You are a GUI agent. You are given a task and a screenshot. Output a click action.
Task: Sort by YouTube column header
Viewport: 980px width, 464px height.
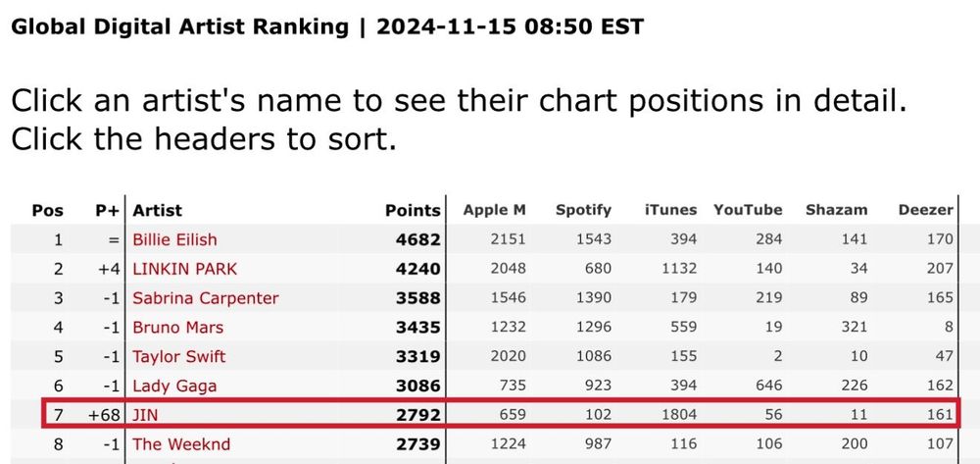(748, 210)
